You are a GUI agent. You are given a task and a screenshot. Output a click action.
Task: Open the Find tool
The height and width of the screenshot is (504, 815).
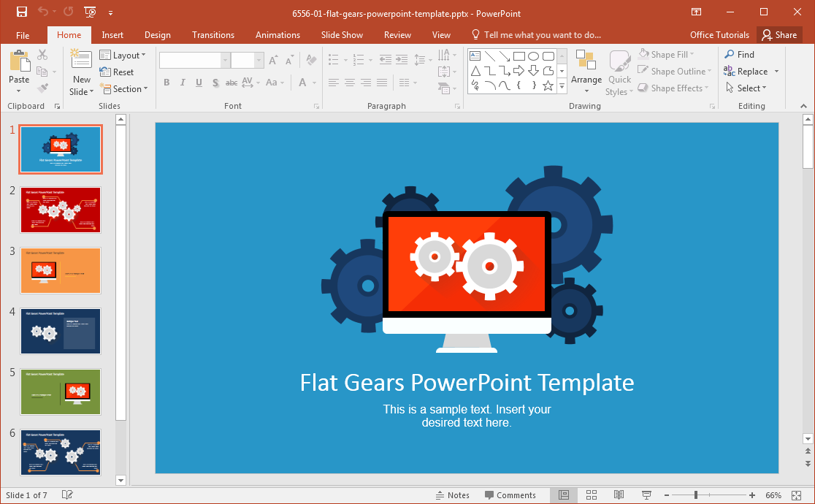tap(741, 54)
